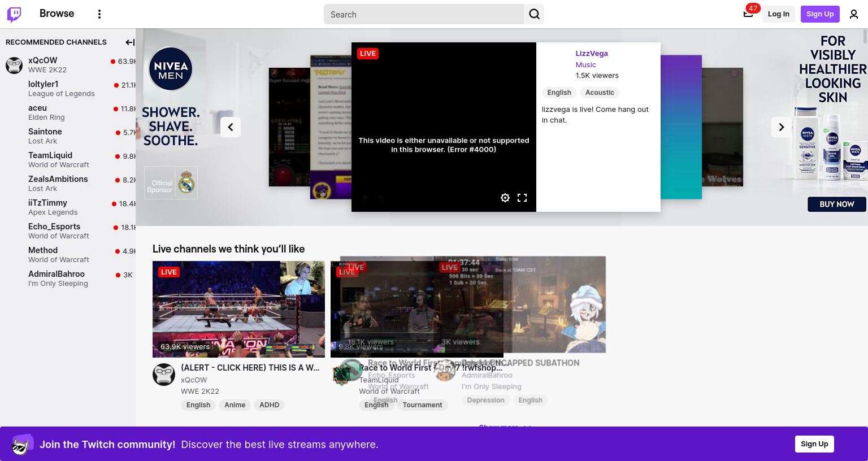Open the user profile icon
The width and height of the screenshot is (868, 461).
pos(854,14)
